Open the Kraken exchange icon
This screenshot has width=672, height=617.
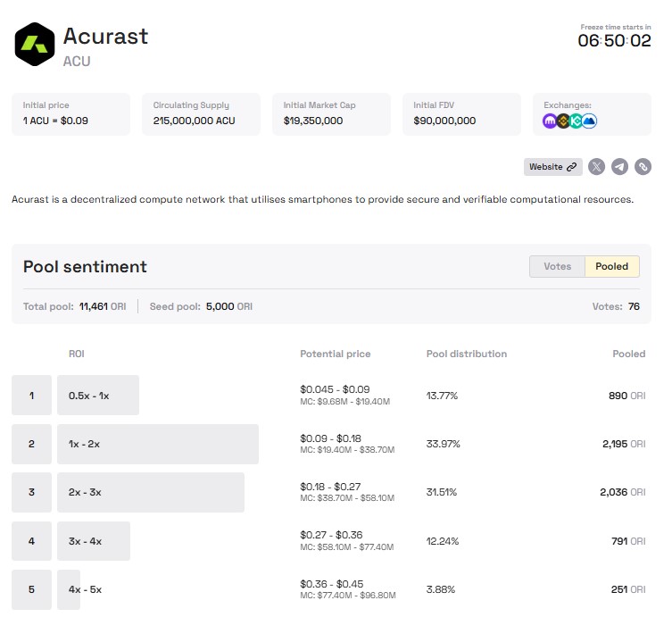point(550,121)
